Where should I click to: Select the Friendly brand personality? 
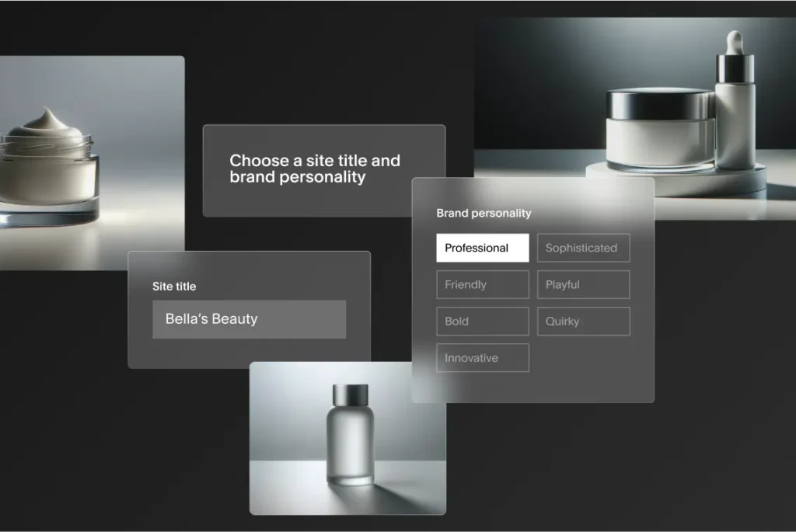coord(482,284)
